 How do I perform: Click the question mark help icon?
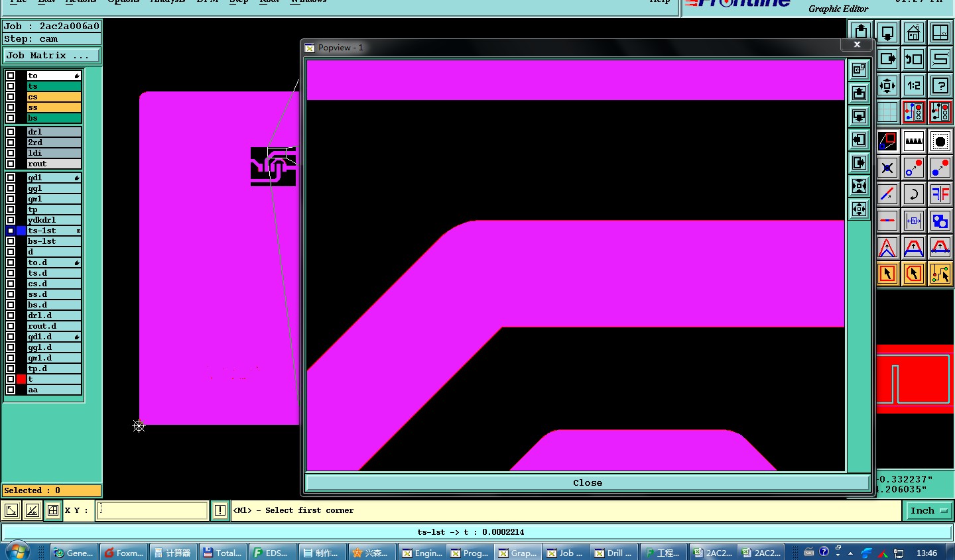click(940, 85)
